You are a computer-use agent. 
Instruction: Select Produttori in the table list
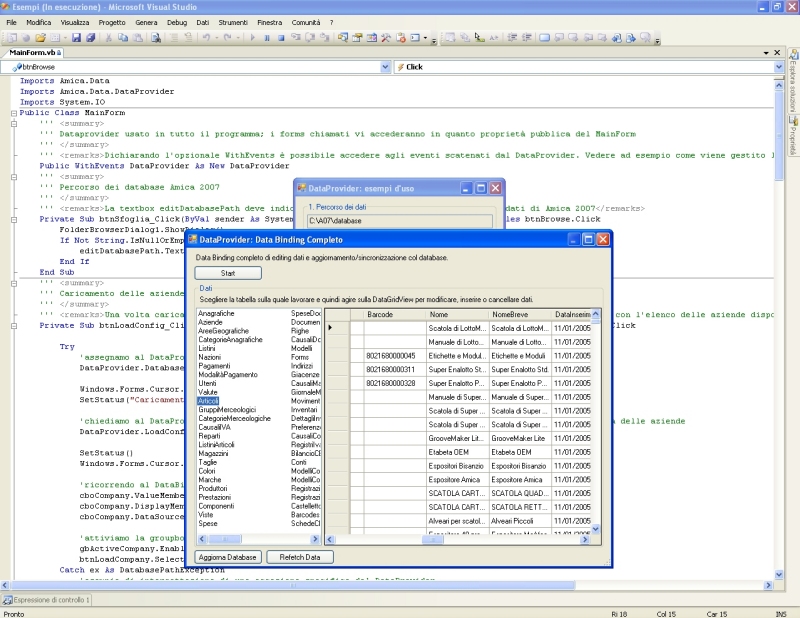(x=213, y=488)
